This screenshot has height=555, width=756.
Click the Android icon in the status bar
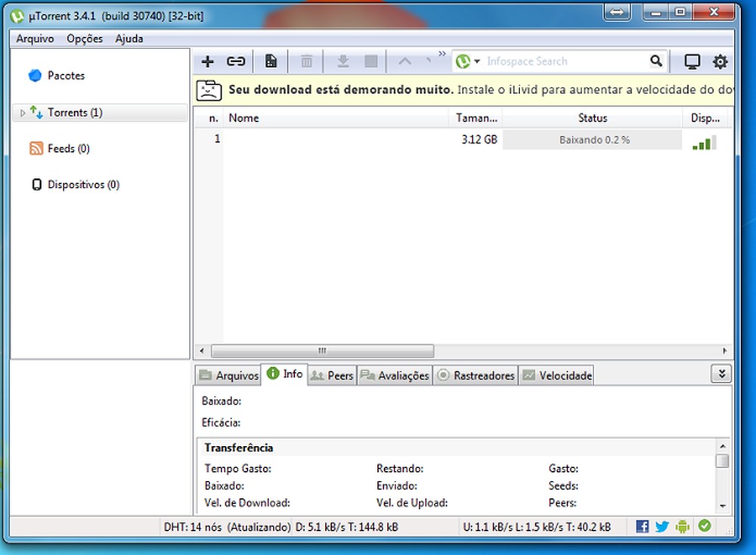click(683, 526)
